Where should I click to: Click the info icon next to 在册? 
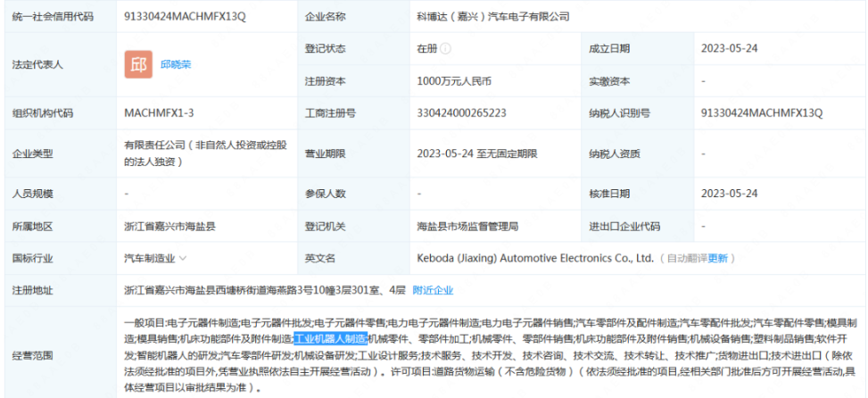pyautogui.click(x=446, y=49)
